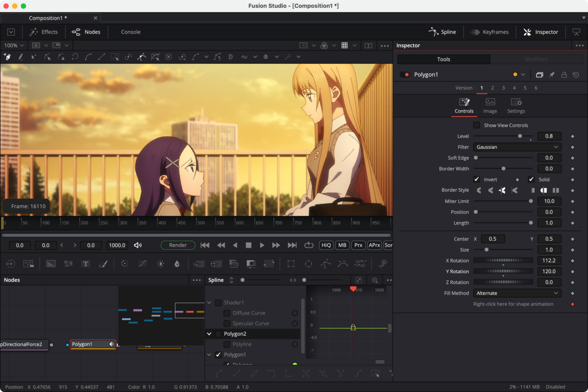Toggle the viewer grid layout icon
This screenshot has height=392, width=588.
click(344, 46)
